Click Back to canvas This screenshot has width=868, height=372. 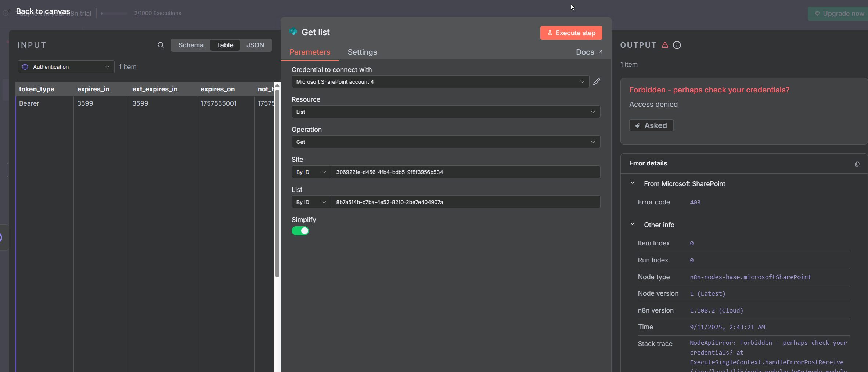(43, 11)
